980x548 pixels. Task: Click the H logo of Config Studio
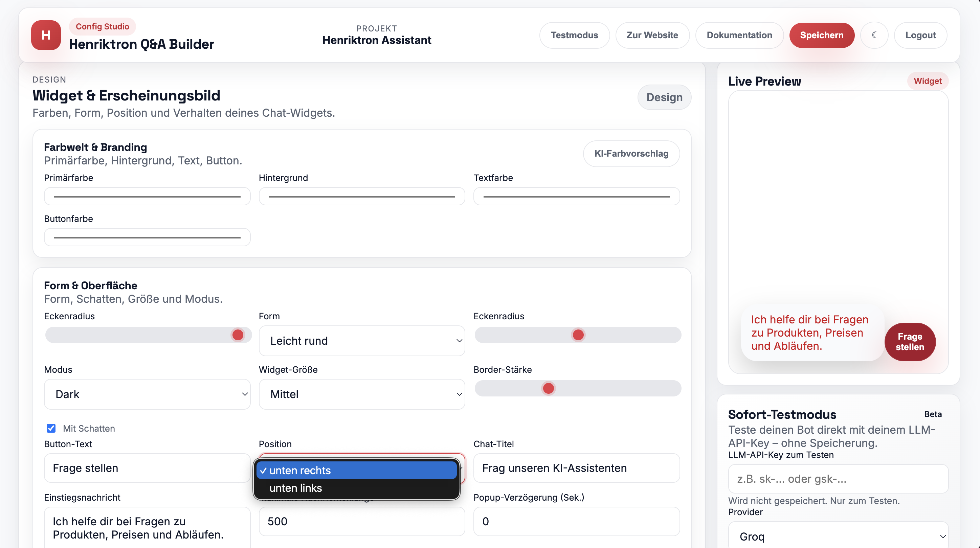click(x=45, y=35)
